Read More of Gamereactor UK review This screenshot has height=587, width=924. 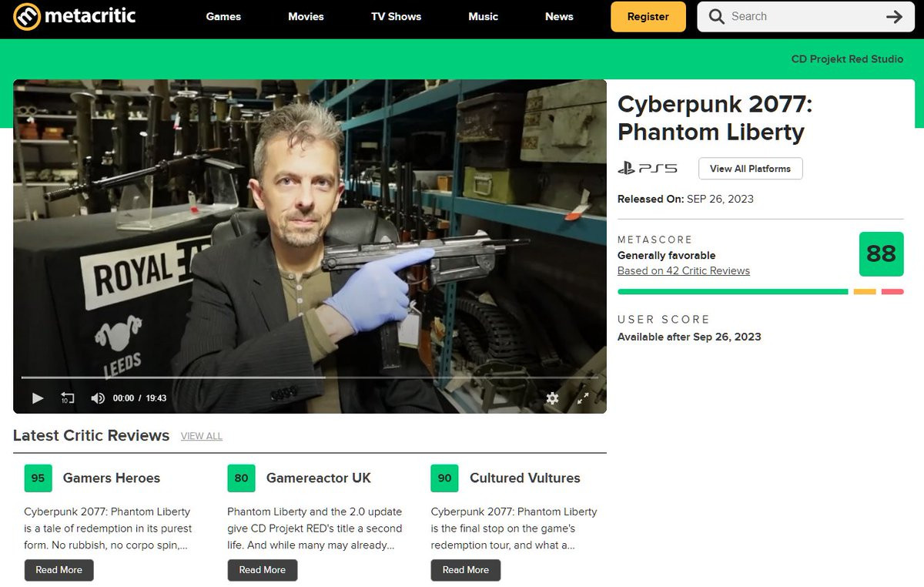point(262,570)
